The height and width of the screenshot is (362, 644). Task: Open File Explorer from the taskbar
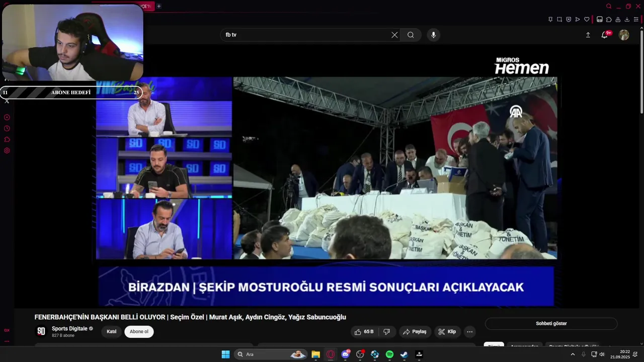click(315, 354)
